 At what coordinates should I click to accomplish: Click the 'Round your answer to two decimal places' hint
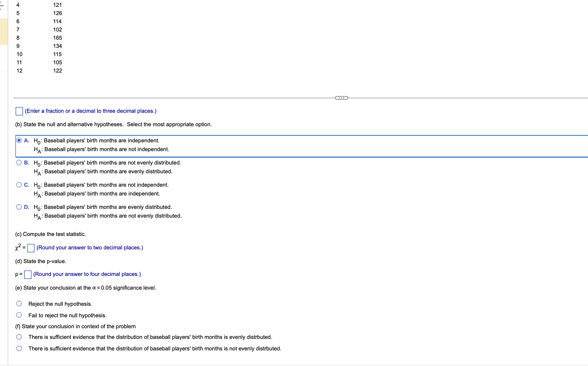[x=90, y=248]
